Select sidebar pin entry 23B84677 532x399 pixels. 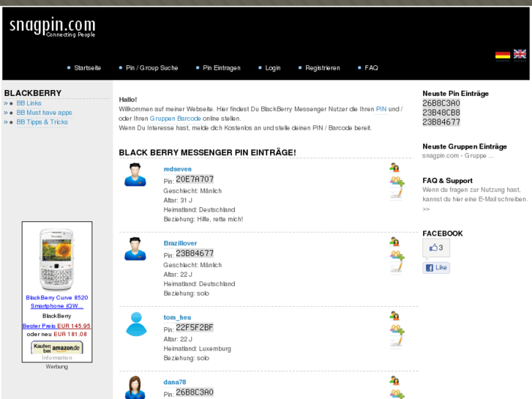(x=441, y=122)
